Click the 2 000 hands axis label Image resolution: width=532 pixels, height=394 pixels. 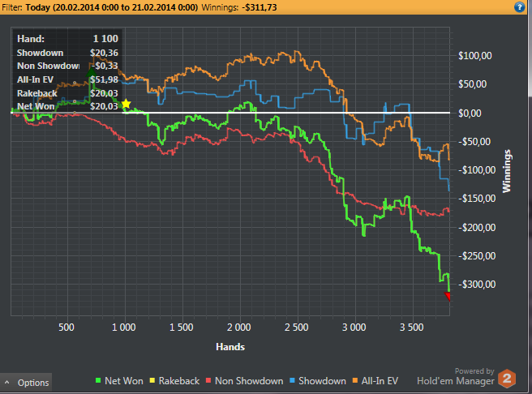pos(239,328)
